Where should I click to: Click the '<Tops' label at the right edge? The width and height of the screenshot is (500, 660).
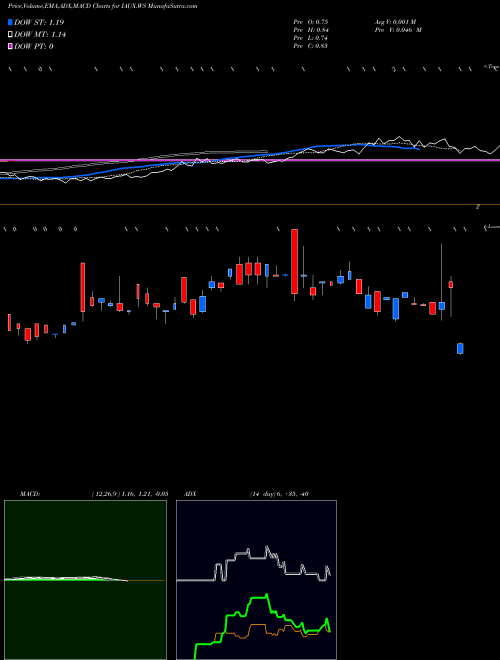(491, 67)
